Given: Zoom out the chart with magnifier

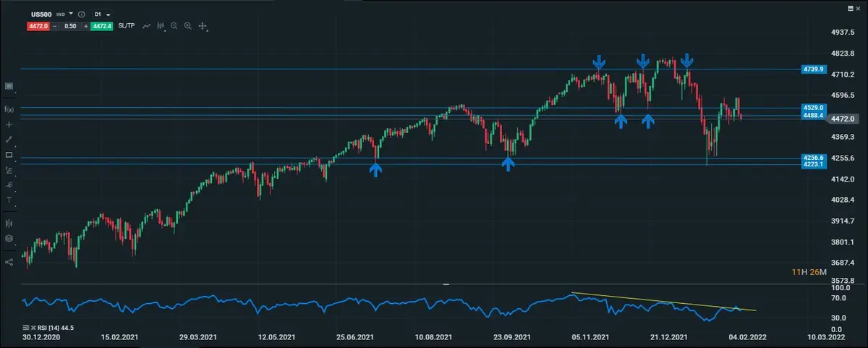Looking at the screenshot, I should tap(174, 26).
